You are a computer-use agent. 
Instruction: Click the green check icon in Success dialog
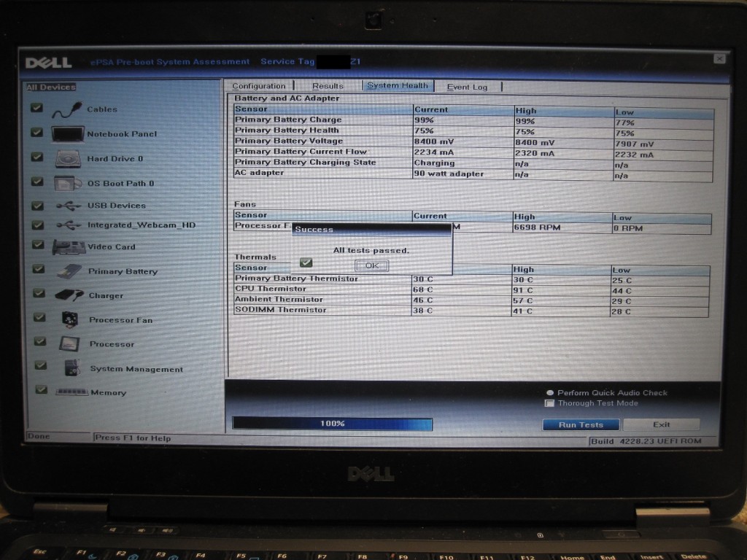coord(306,262)
